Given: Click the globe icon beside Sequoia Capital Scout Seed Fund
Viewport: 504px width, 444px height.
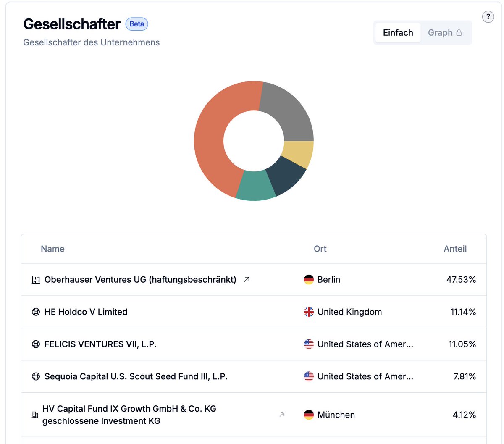Looking at the screenshot, I should (36, 376).
